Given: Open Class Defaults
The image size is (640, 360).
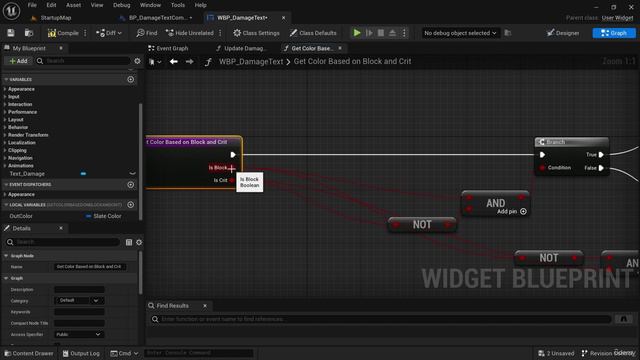Looking at the screenshot, I should pos(313,33).
